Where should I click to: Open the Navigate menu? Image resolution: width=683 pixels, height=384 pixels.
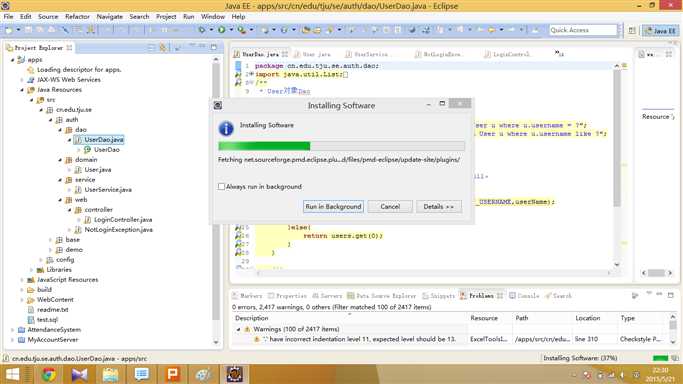[x=109, y=17]
